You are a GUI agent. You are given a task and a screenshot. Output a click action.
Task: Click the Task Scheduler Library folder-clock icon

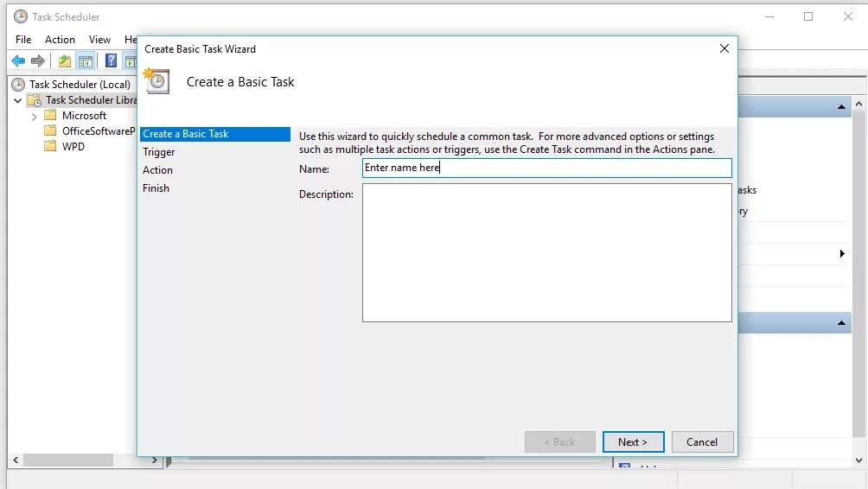pyautogui.click(x=35, y=100)
